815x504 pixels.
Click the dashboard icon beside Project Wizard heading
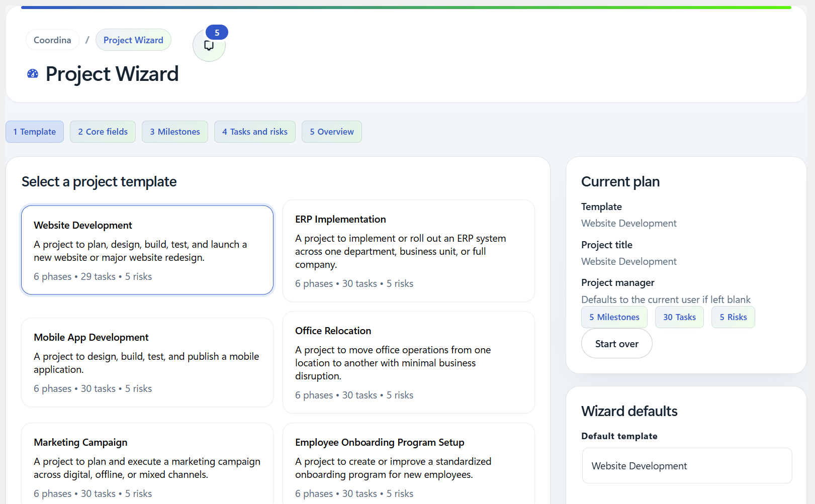33,74
